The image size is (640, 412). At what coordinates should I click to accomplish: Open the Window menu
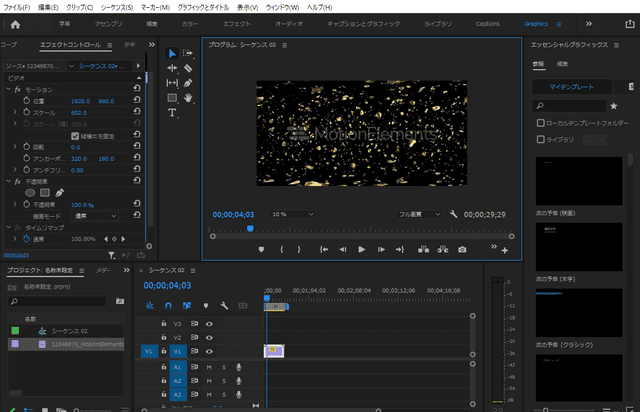coord(282,7)
